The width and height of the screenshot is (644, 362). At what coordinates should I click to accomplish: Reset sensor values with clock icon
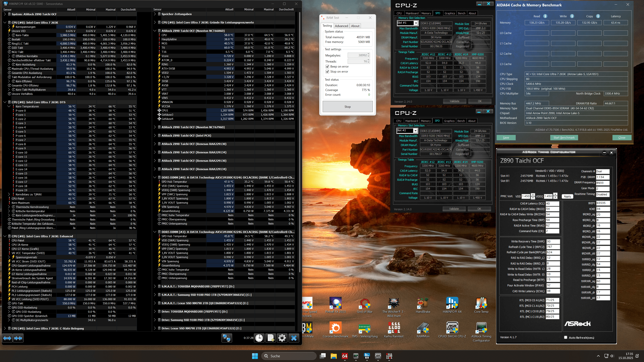tap(259, 338)
